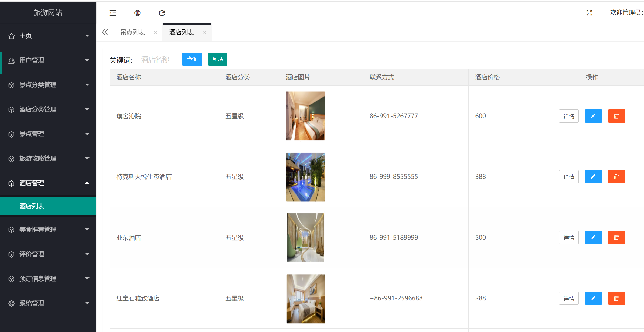Expand the 酒店分类管理 menu
This screenshot has height=332, width=644.
[x=48, y=109]
